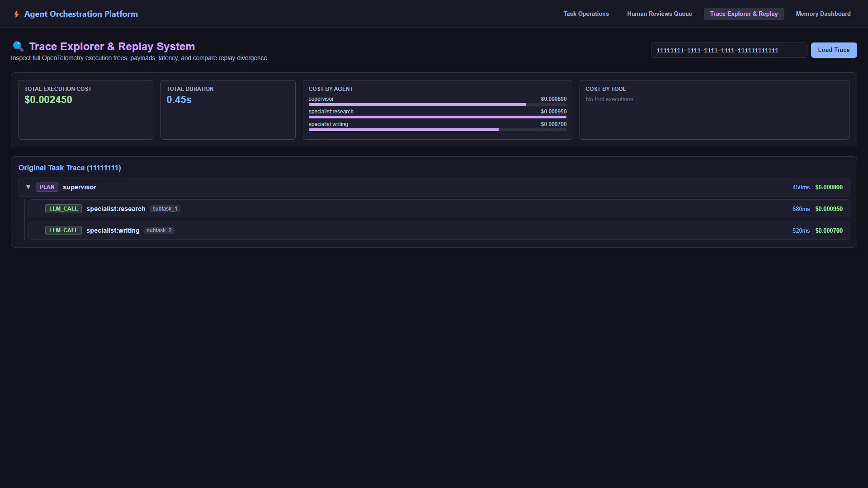868x488 pixels.
Task: Click the 520ms duration value
Action: (801, 230)
